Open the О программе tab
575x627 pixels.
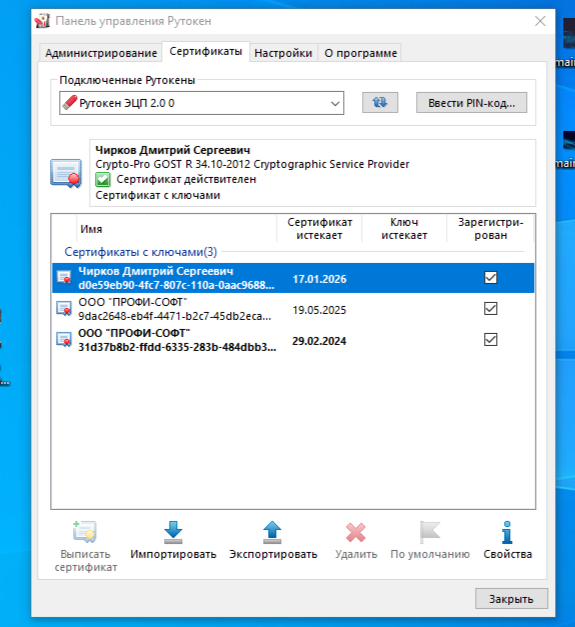click(x=360, y=53)
